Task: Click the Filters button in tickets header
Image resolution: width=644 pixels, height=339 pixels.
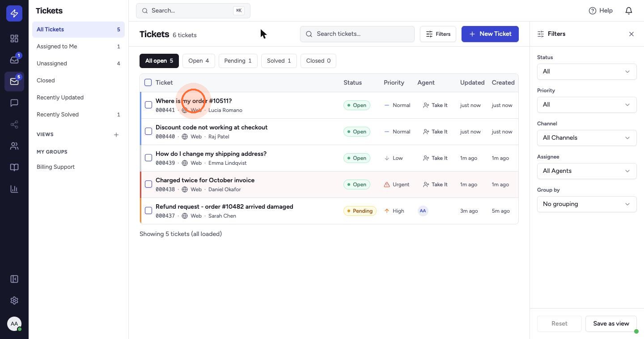Action: click(438, 34)
